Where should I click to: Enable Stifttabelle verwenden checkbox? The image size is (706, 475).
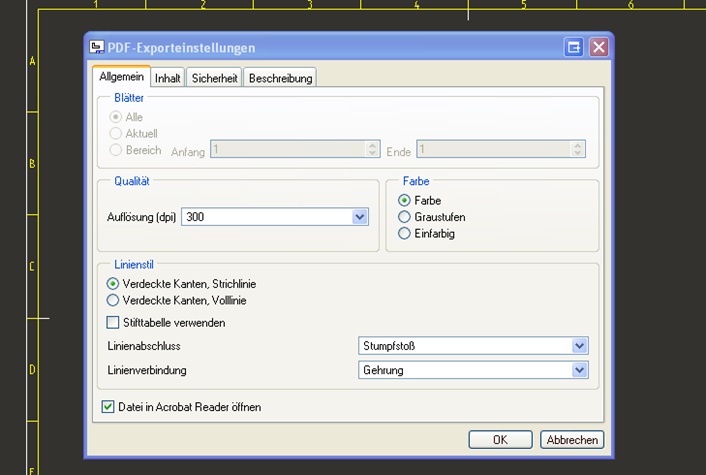[113, 323]
